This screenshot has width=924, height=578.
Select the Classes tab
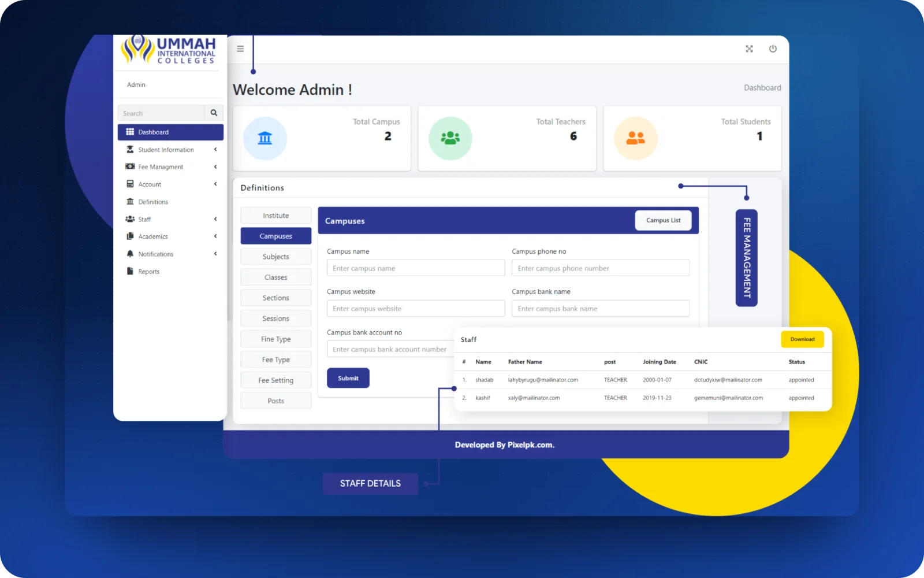coord(276,277)
